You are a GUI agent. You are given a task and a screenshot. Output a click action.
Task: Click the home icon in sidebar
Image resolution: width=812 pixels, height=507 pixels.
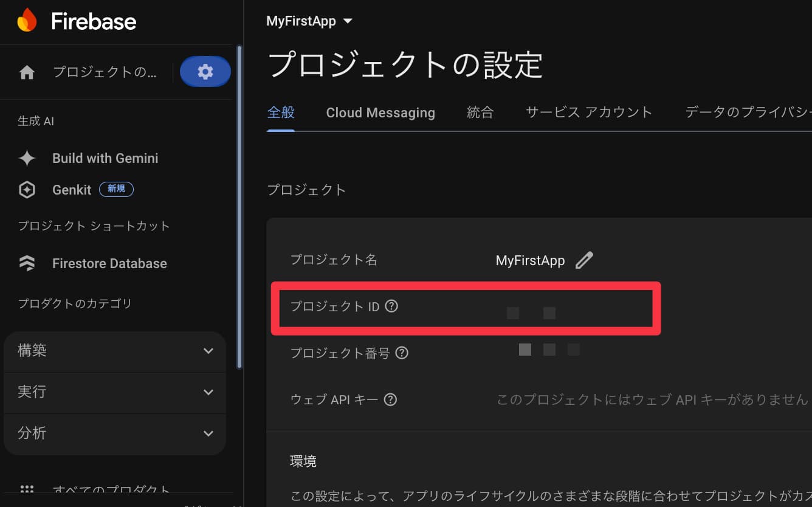(x=27, y=73)
